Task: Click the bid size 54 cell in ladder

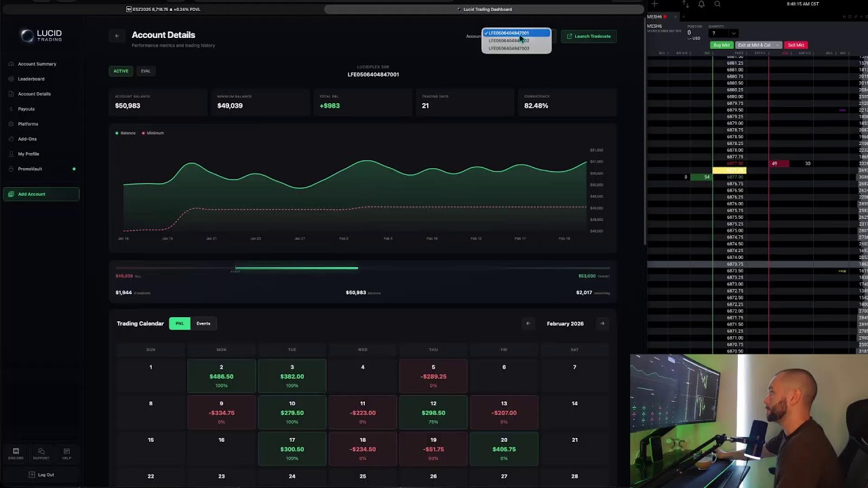Action: click(x=701, y=177)
